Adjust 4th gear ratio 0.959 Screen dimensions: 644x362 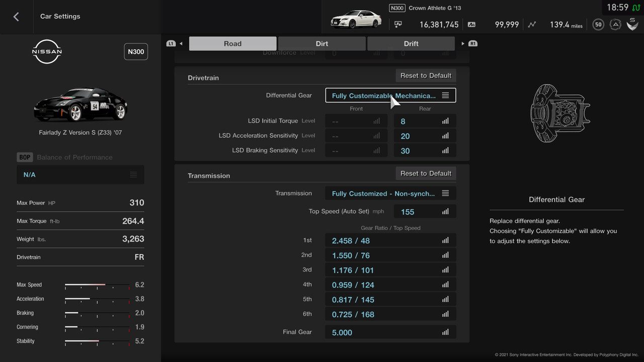click(x=391, y=285)
